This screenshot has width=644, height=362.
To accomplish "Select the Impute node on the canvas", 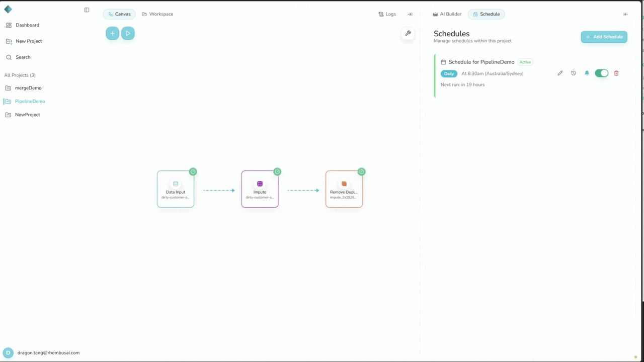I will point(260,189).
